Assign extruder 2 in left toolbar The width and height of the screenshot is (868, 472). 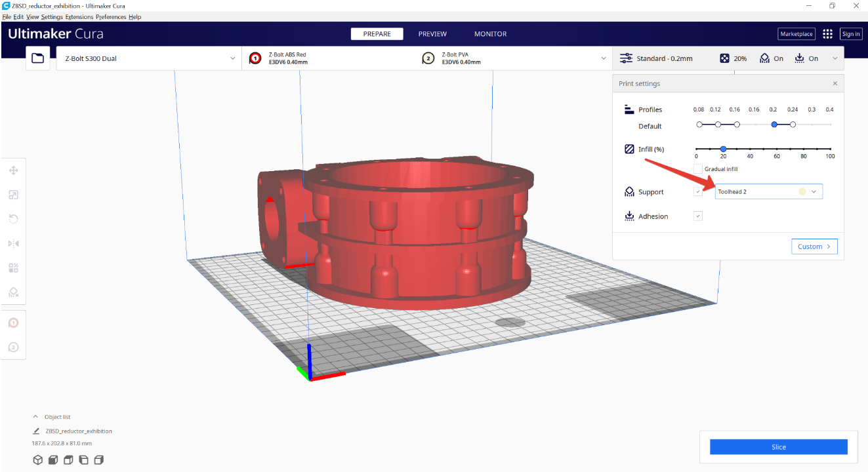pyautogui.click(x=13, y=347)
